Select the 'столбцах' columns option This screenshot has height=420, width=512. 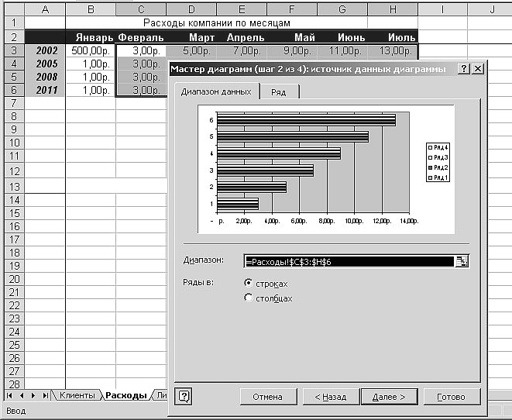point(249,298)
